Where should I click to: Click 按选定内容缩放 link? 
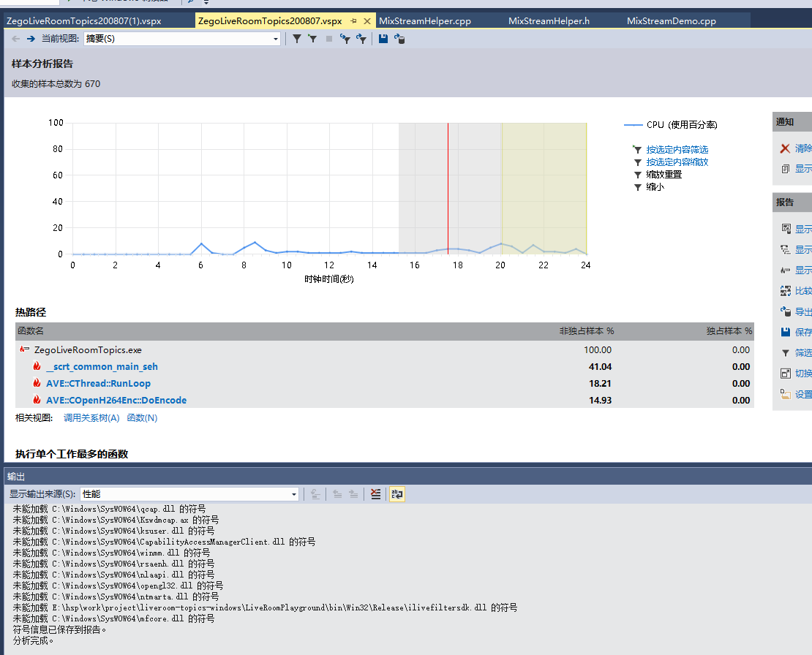677,162
